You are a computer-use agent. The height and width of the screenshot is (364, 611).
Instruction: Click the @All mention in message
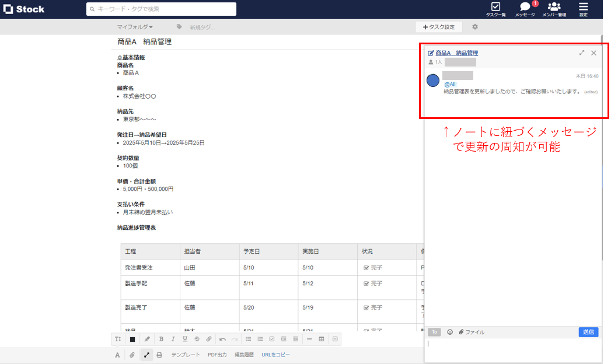451,84
